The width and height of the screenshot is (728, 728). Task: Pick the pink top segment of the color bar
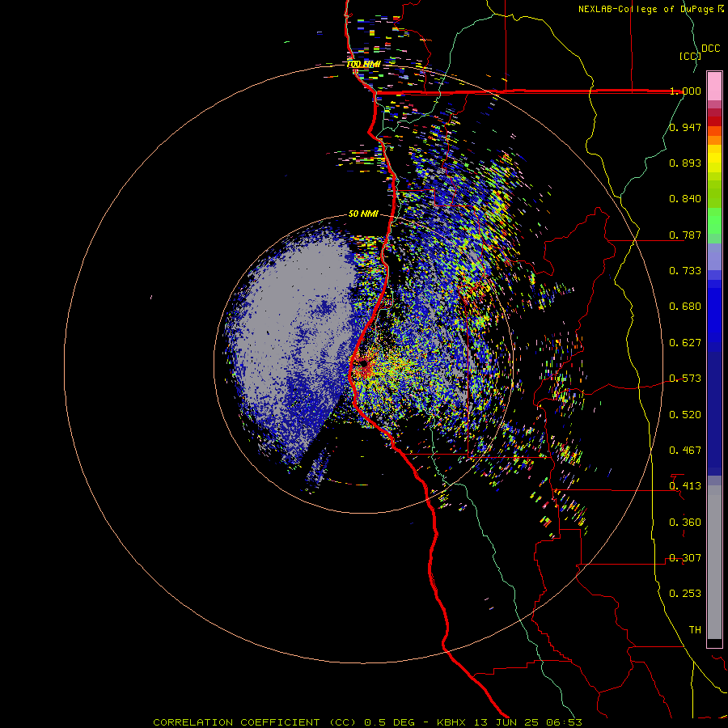tap(714, 87)
